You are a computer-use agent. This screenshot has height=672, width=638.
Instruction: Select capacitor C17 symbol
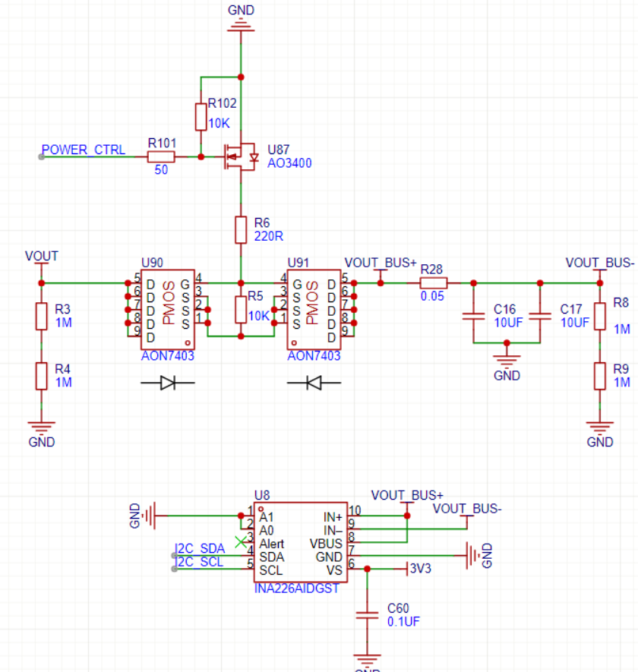(540, 317)
